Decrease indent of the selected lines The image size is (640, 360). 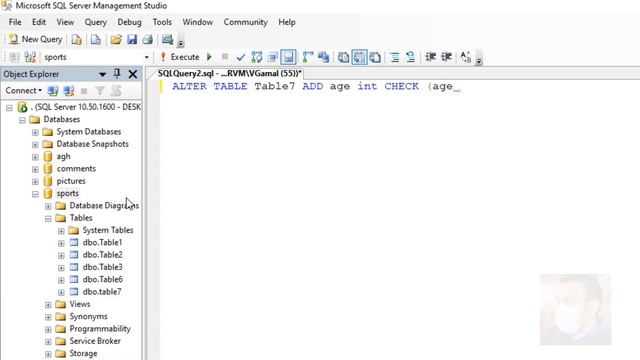[430, 57]
